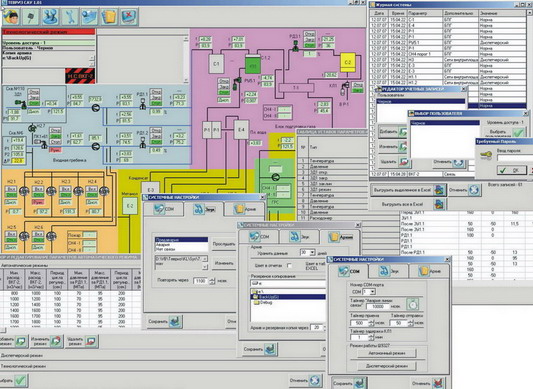This screenshot has height=389, width=533.
Task: Expand the Хранить данные days dropdown
Action: click(312, 253)
